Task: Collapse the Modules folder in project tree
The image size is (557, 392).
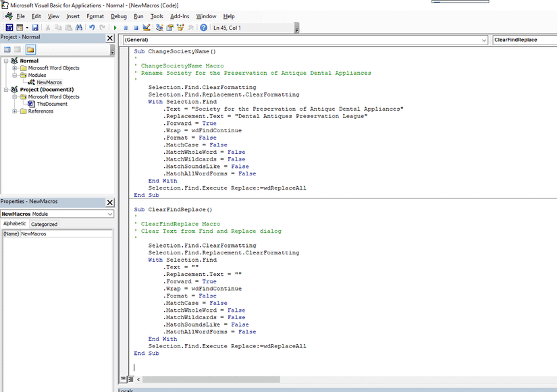Action: [x=15, y=75]
